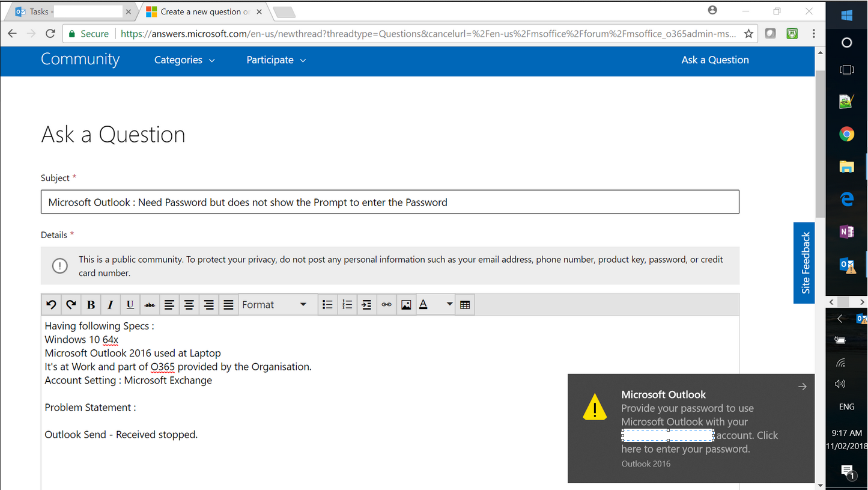Image resolution: width=868 pixels, height=490 pixels.
Task: Open Chrome's three-dot menu
Action: pyautogui.click(x=814, y=34)
